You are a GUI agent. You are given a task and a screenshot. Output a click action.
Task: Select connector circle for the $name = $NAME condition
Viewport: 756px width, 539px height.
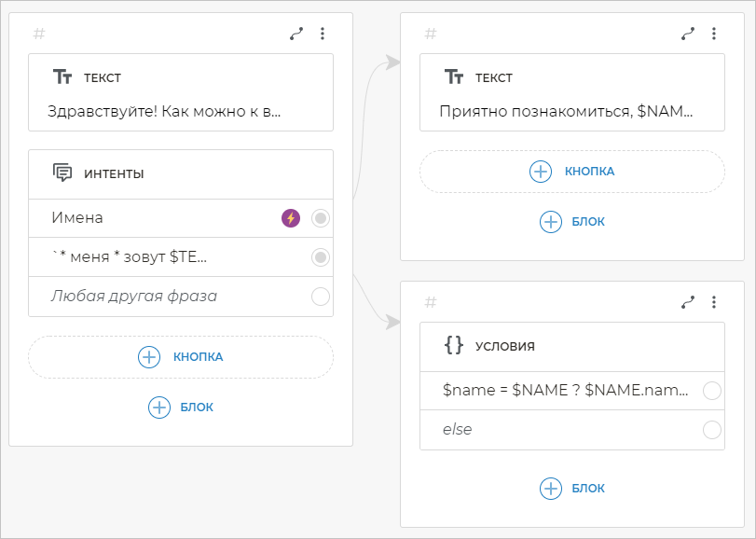point(712,391)
